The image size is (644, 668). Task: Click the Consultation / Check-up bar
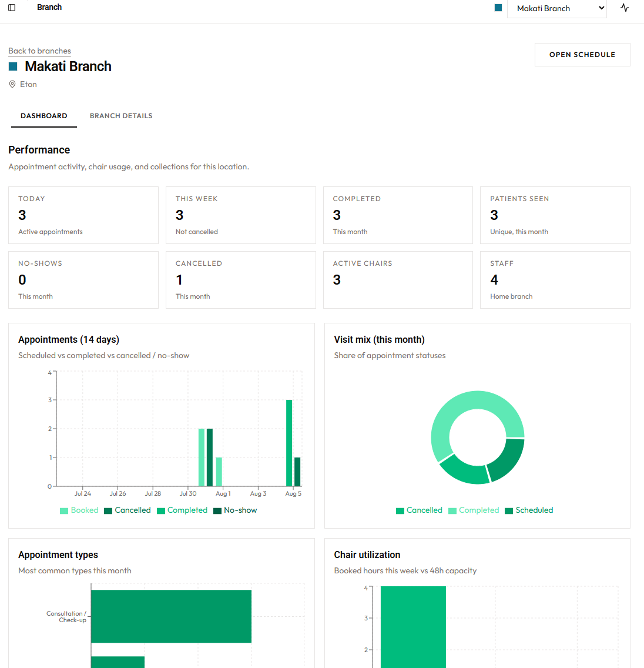(171, 616)
